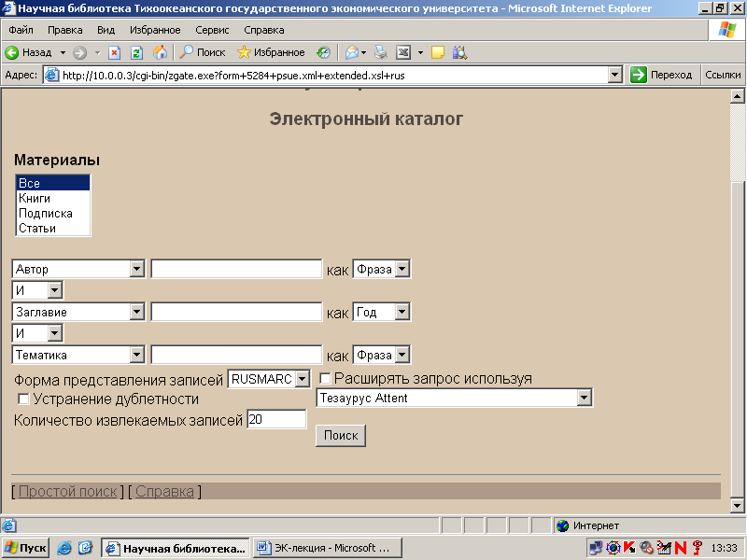
Task: Click the red key tray icon
Action: point(698,548)
